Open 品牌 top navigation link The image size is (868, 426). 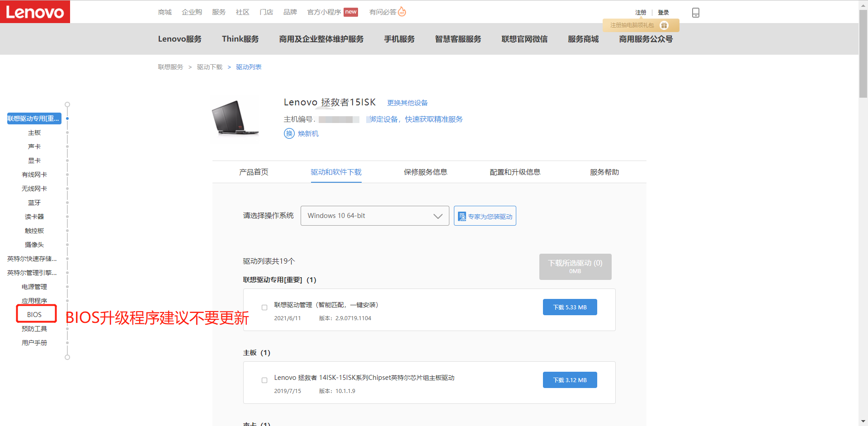point(290,12)
